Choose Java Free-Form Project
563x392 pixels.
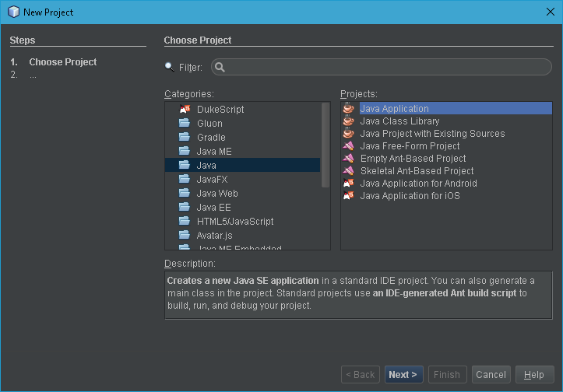(410, 146)
